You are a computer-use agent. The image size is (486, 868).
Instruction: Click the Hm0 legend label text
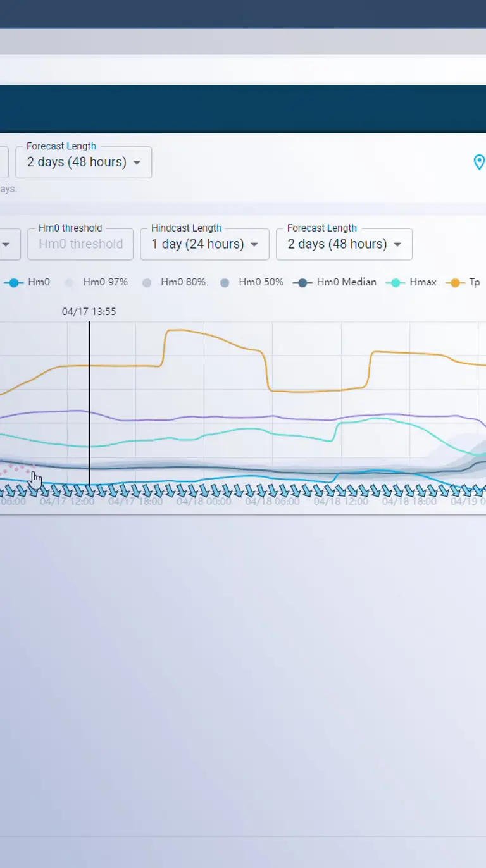[x=39, y=282]
